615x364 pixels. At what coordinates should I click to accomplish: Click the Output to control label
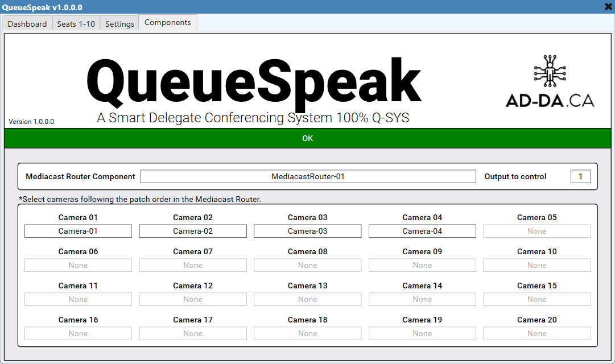point(515,176)
